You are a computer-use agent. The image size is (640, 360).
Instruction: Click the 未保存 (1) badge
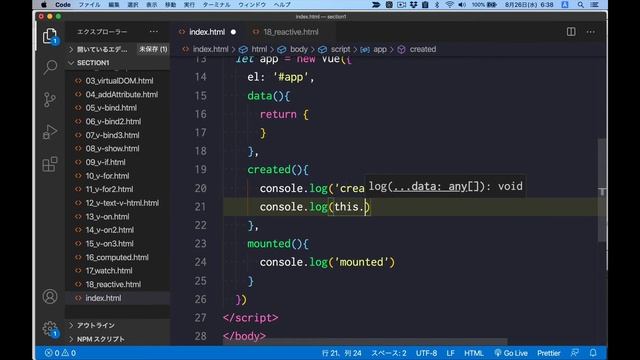point(153,49)
